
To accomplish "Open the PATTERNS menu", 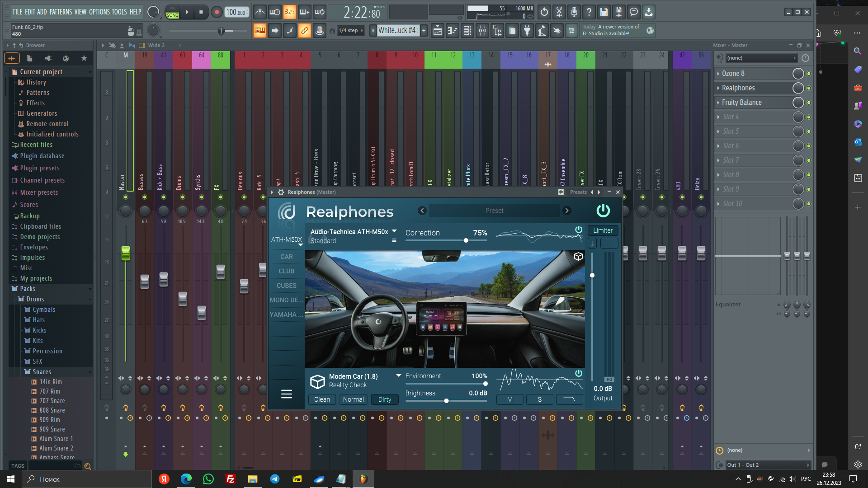I will click(x=60, y=12).
